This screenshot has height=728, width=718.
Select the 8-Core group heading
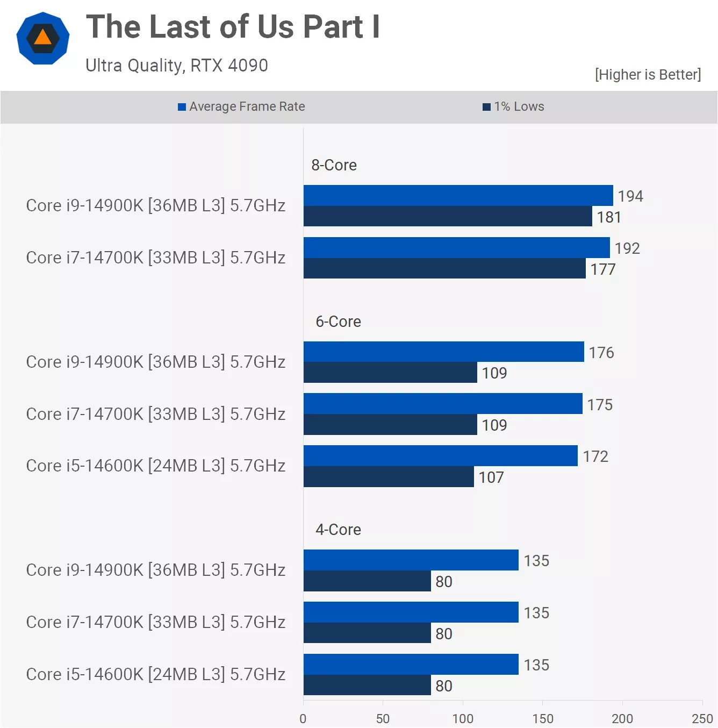[x=334, y=165]
